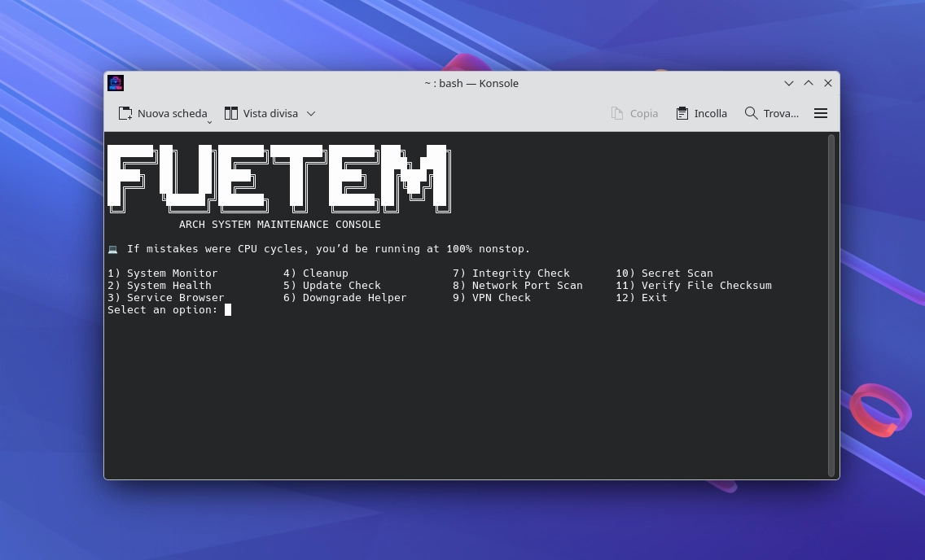This screenshot has height=560, width=925.
Task: Open the hamburger menu in the toolbar
Action: pyautogui.click(x=821, y=113)
